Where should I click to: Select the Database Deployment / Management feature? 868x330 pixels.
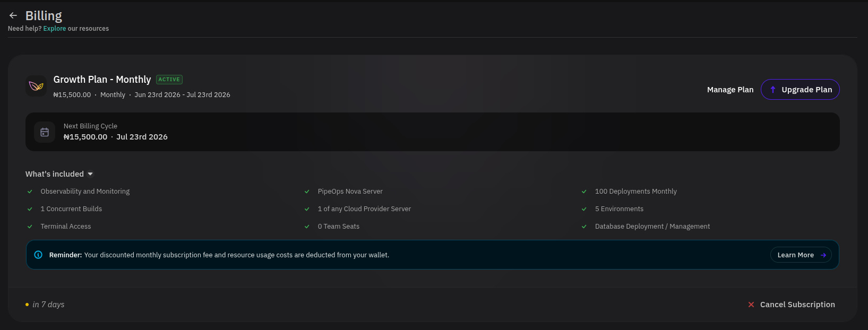652,227
